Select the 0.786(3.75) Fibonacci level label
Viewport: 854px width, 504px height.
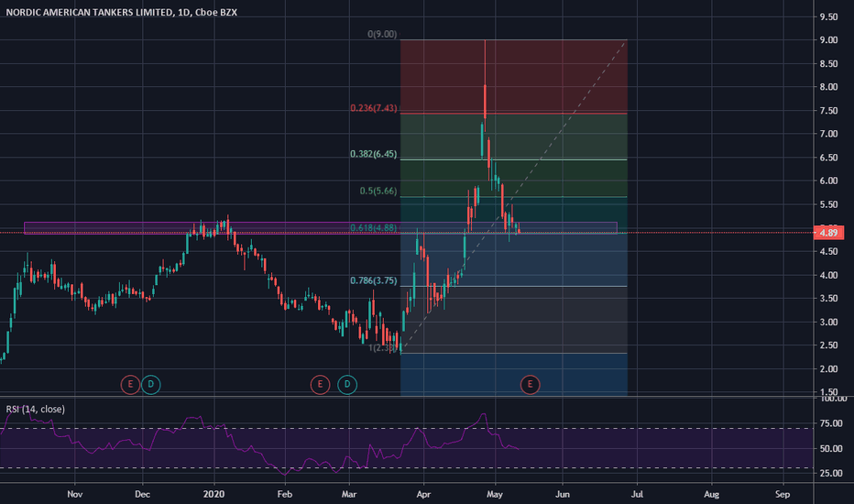pyautogui.click(x=374, y=280)
